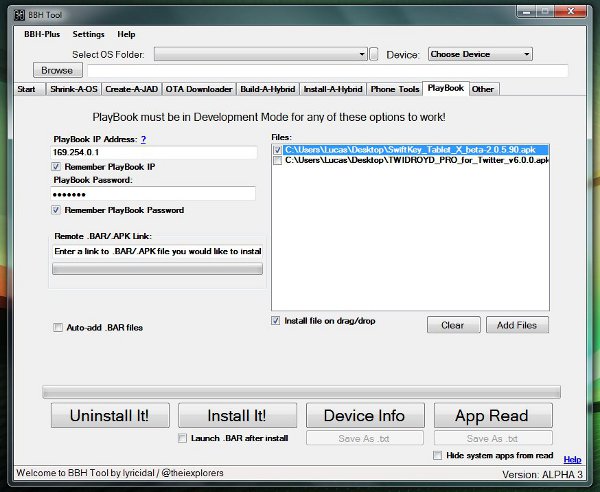The height and width of the screenshot is (492, 600).
Task: Click the Install It! button
Action: coord(237,415)
